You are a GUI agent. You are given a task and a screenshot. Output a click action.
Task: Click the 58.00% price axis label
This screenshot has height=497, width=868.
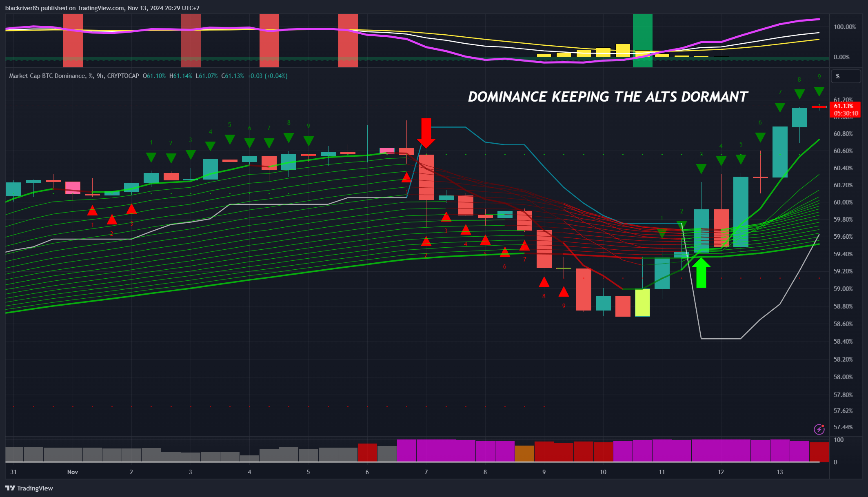[x=843, y=377]
